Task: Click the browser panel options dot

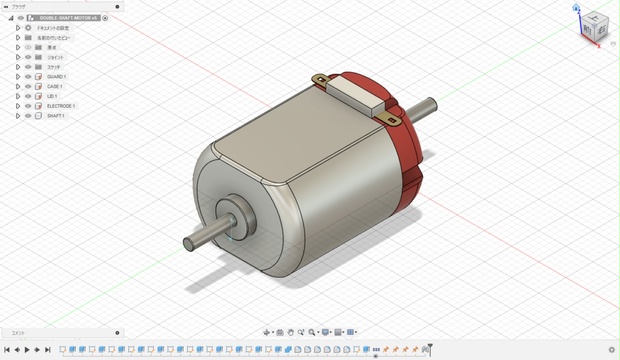Action: click(117, 7)
